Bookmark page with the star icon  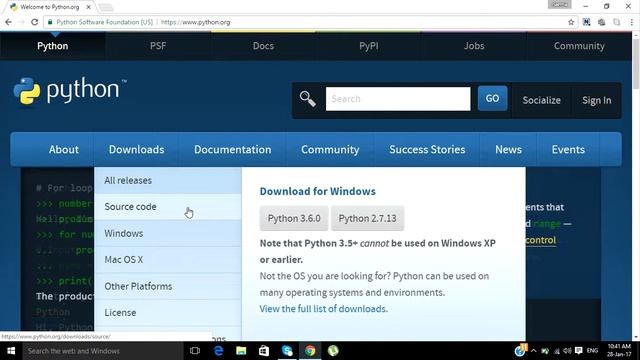[x=571, y=22]
